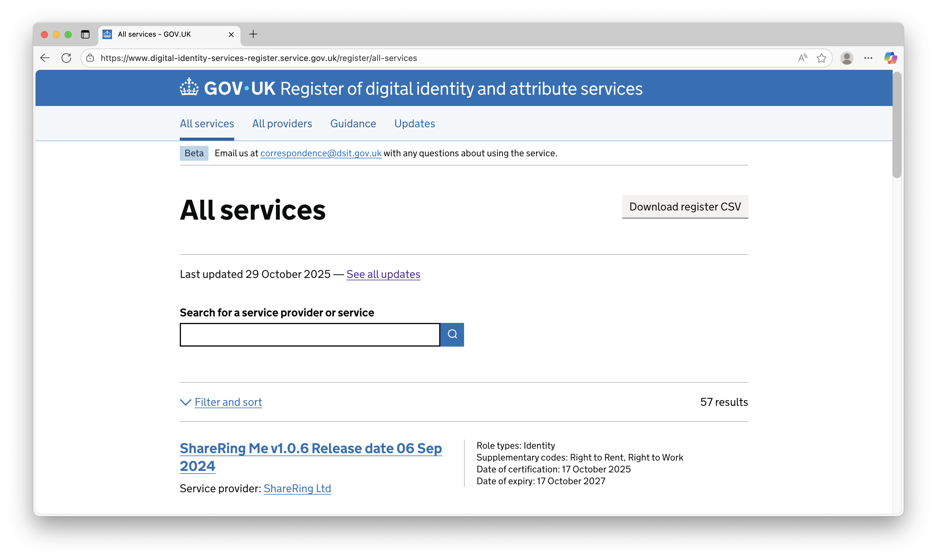Open browser settings via the ellipsis icon
This screenshot has width=937, height=560.
coord(869,58)
